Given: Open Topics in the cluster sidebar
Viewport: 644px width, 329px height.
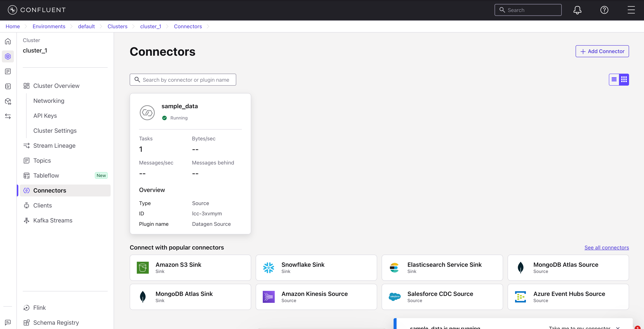Looking at the screenshot, I should click(x=42, y=161).
